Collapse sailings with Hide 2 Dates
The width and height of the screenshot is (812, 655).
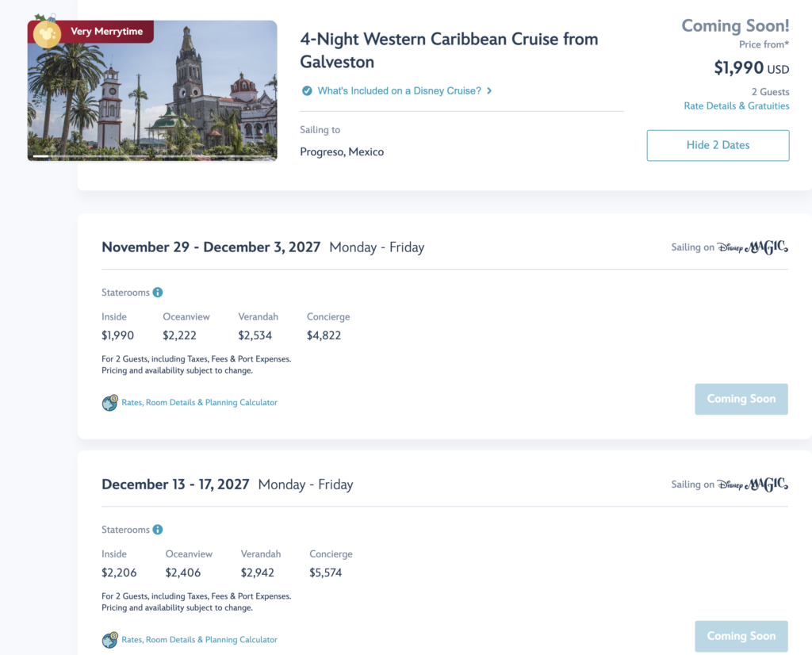coord(718,145)
